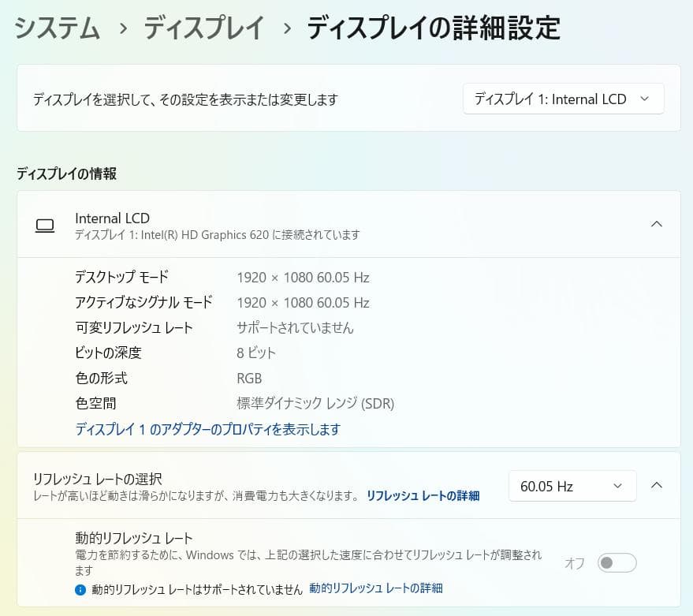The height and width of the screenshot is (616, 693).
Task: Click the ディスプレイを選択して description text
Action: pos(185,99)
